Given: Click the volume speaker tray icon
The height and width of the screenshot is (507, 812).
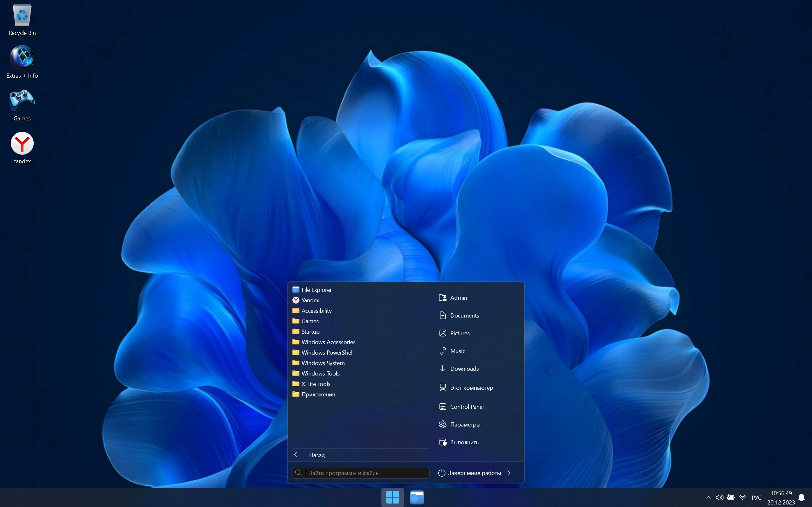Looking at the screenshot, I should pyautogui.click(x=719, y=497).
